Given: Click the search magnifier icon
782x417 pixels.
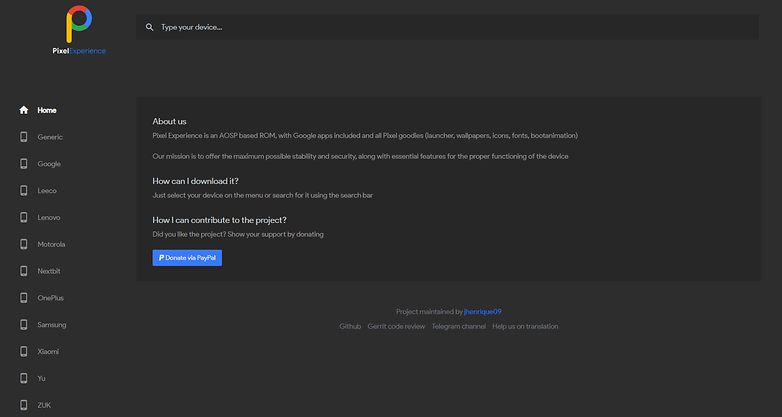Looking at the screenshot, I should click(x=149, y=27).
